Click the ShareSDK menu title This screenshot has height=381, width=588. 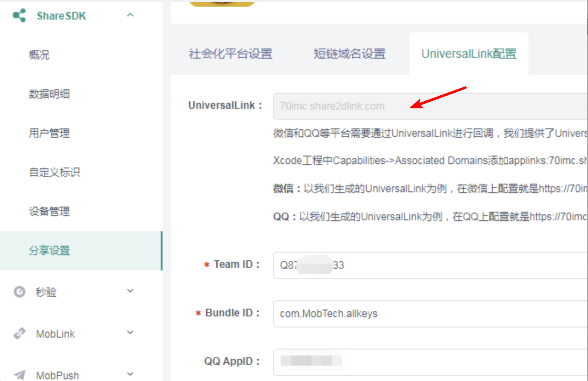tap(61, 16)
